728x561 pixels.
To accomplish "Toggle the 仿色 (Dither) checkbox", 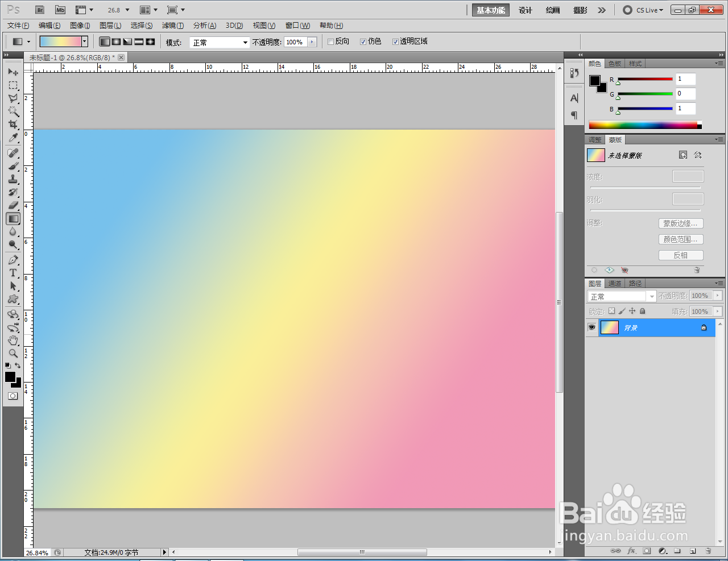I will click(363, 42).
